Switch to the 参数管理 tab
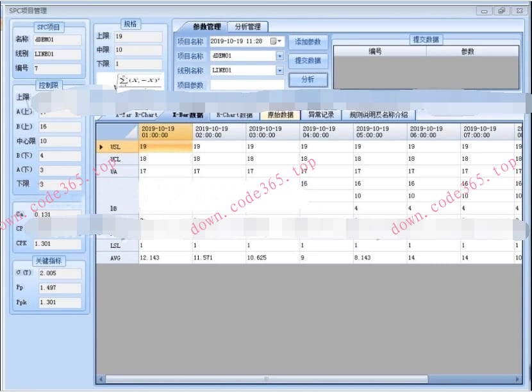The image size is (532, 392). coord(206,26)
